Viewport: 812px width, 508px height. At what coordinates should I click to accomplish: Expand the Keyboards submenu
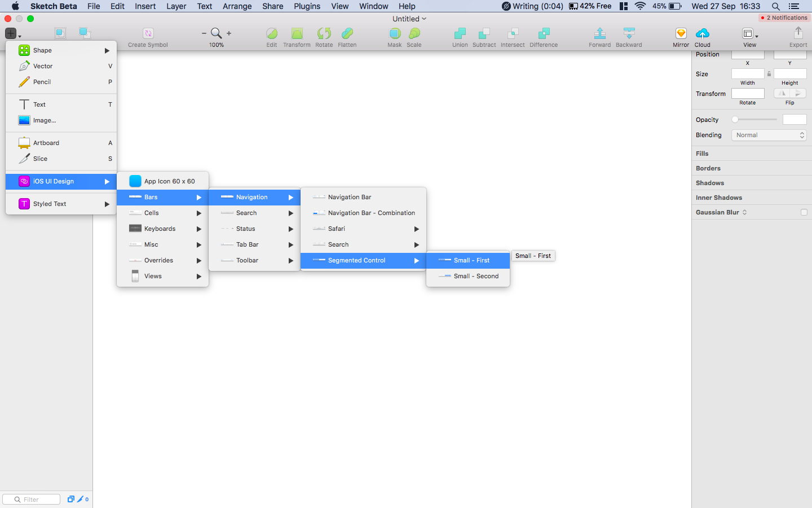[163, 229]
